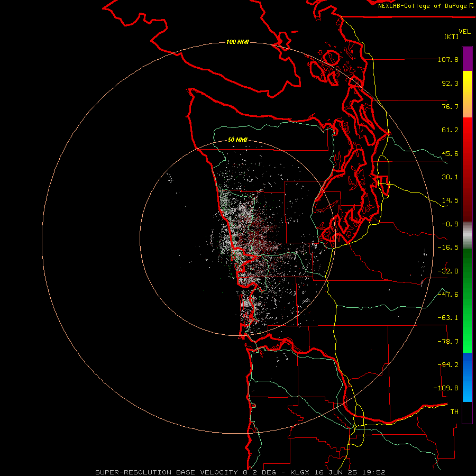Click the -109.8 velocity scale value
This screenshot has width=476, height=476.
tap(446, 388)
